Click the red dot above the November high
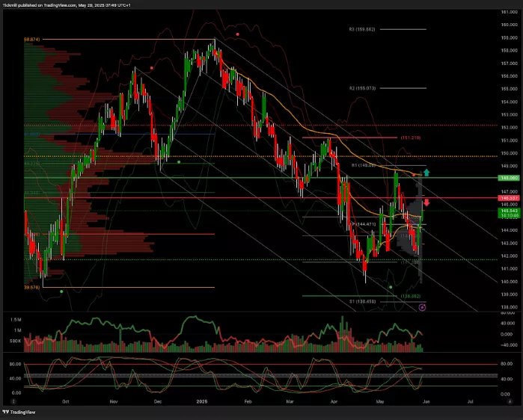 coord(152,67)
